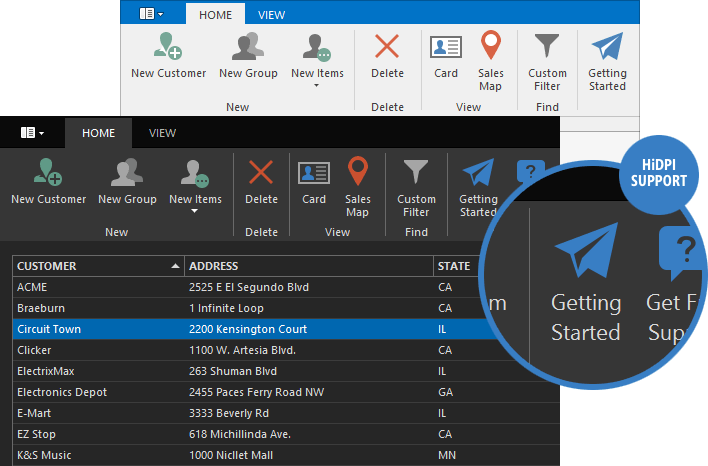Open application menu button in dark window
708x466 pixels.
click(32, 133)
